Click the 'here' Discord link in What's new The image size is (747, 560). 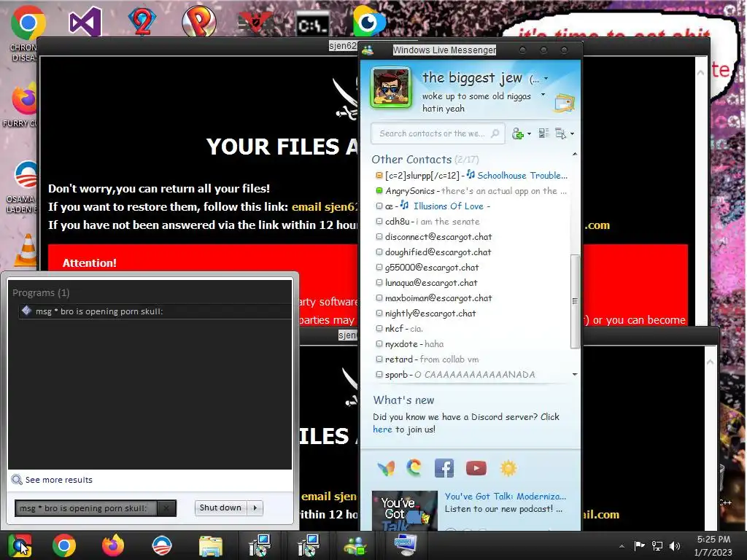click(x=382, y=429)
